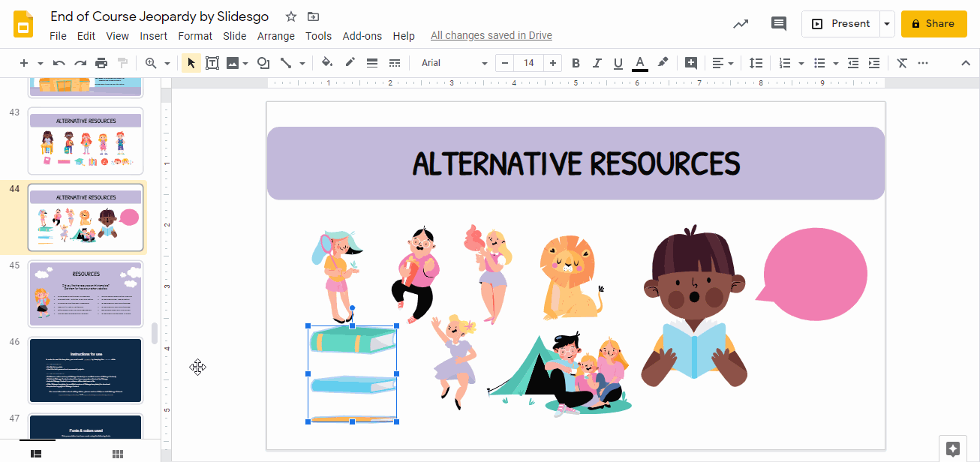Open the File menu
The height and width of the screenshot is (462, 980).
coord(58,36)
